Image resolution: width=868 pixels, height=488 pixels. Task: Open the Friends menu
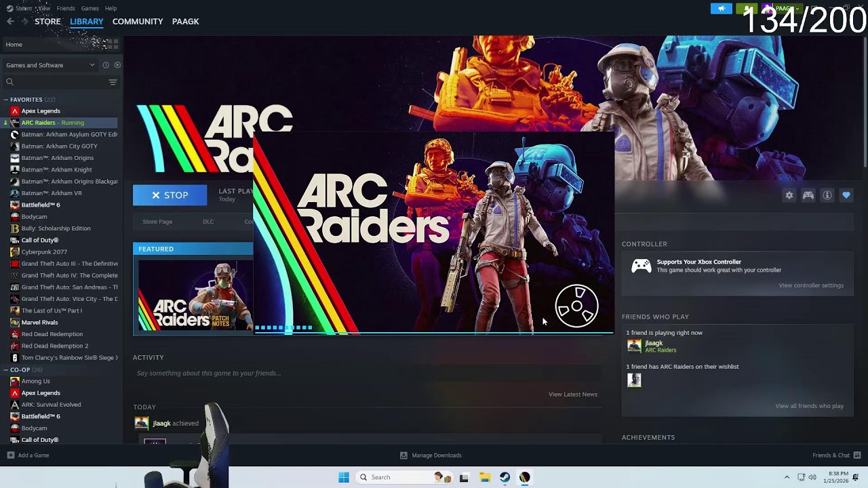[66, 8]
